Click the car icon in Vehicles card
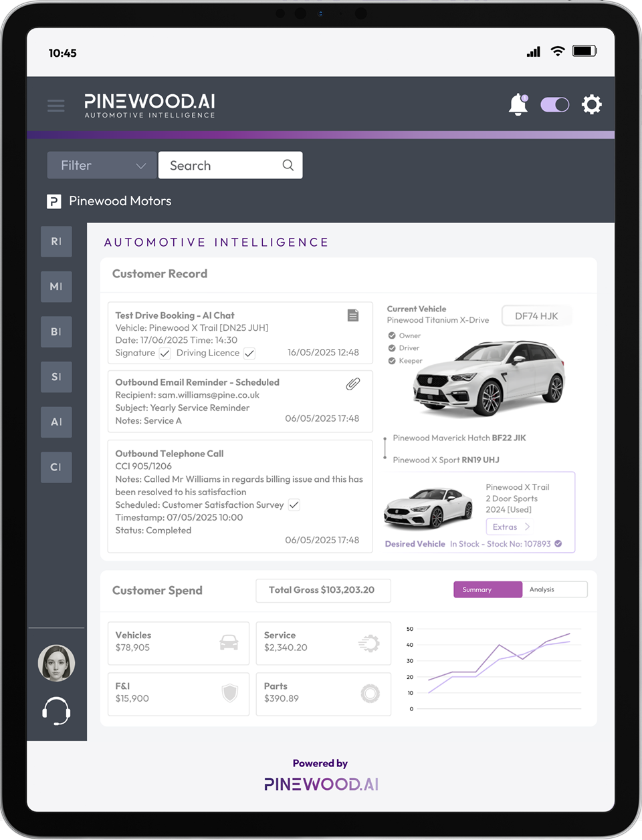 click(x=229, y=642)
